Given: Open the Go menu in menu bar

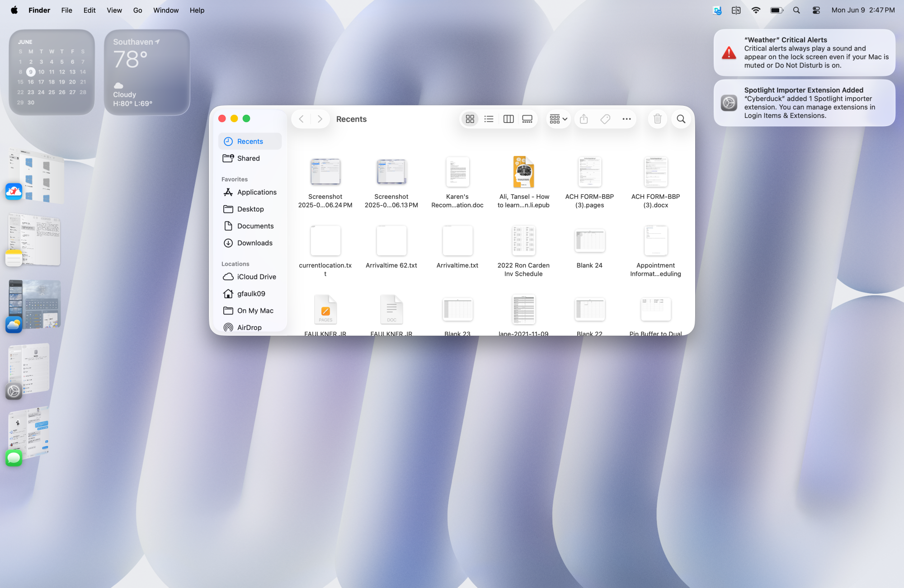Looking at the screenshot, I should pyautogui.click(x=137, y=10).
